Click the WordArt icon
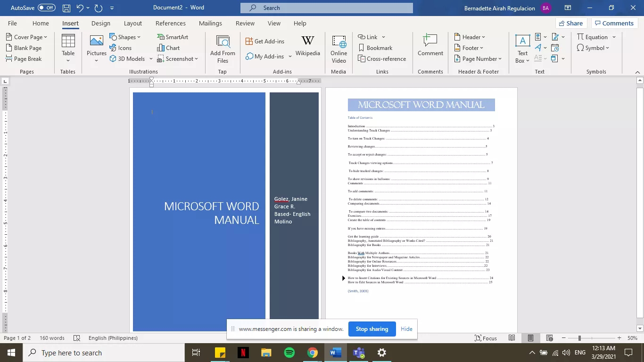Image resolution: width=644 pixels, height=362 pixels. 538,48
